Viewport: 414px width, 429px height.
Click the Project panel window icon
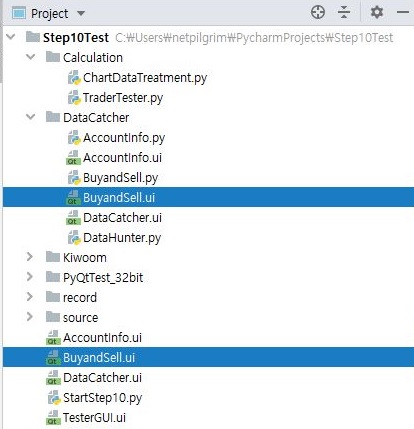click(x=19, y=13)
